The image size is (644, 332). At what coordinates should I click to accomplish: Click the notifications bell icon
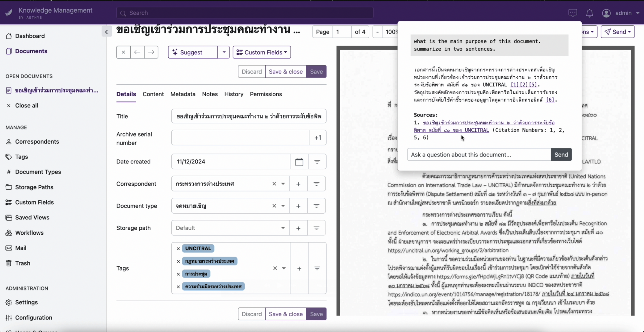tap(590, 13)
